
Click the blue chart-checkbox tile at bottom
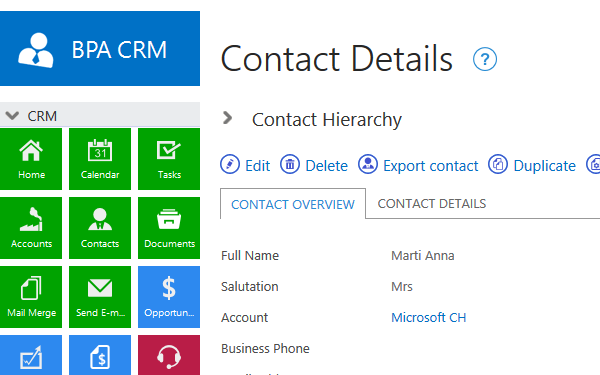click(x=31, y=355)
